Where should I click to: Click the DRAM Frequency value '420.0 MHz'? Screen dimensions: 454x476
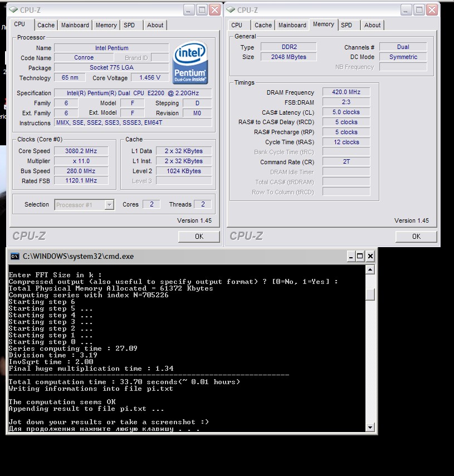point(346,92)
